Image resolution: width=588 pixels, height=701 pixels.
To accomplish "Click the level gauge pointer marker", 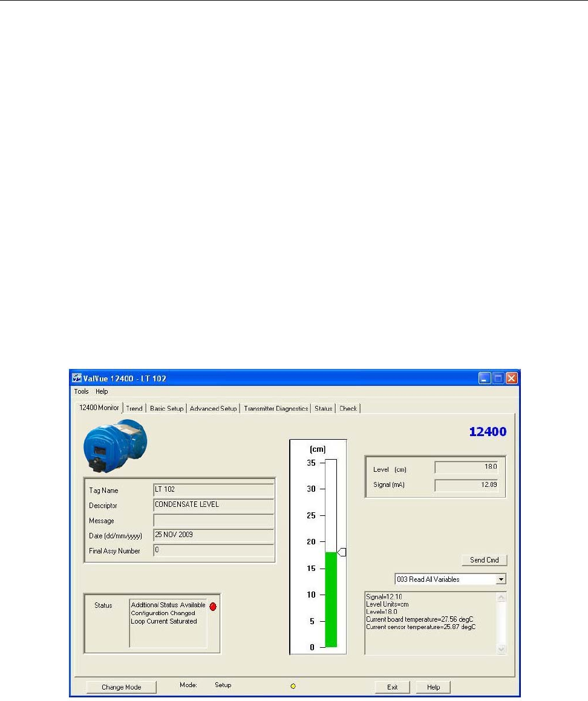I will pyautogui.click(x=342, y=552).
